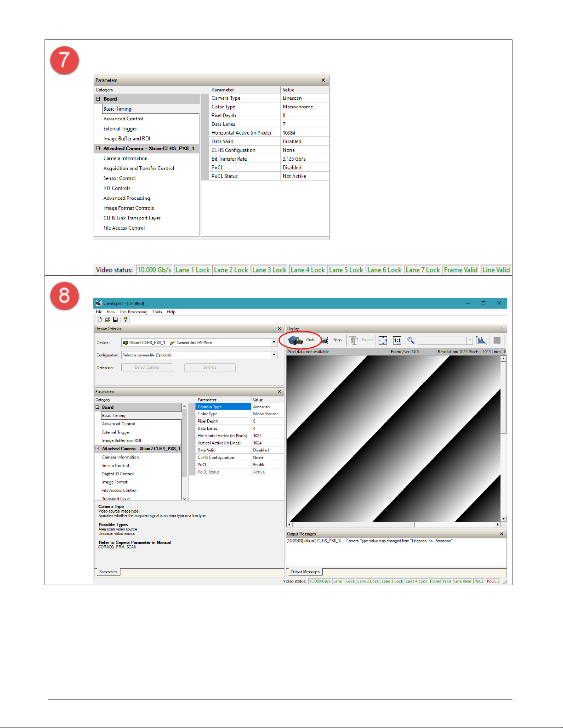Click the magnifying glass zoom icon
Image resolution: width=563 pixels, height=728 pixels.
(x=411, y=340)
